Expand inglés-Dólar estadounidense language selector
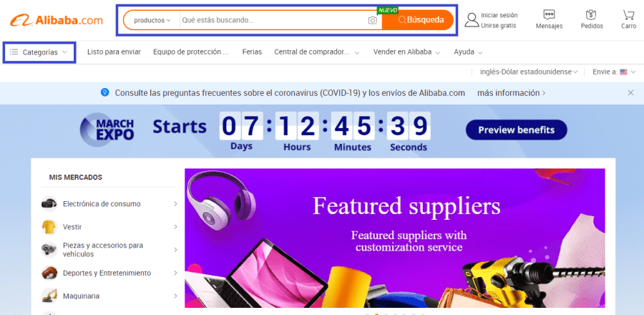The height and width of the screenshot is (315, 644). click(x=529, y=72)
